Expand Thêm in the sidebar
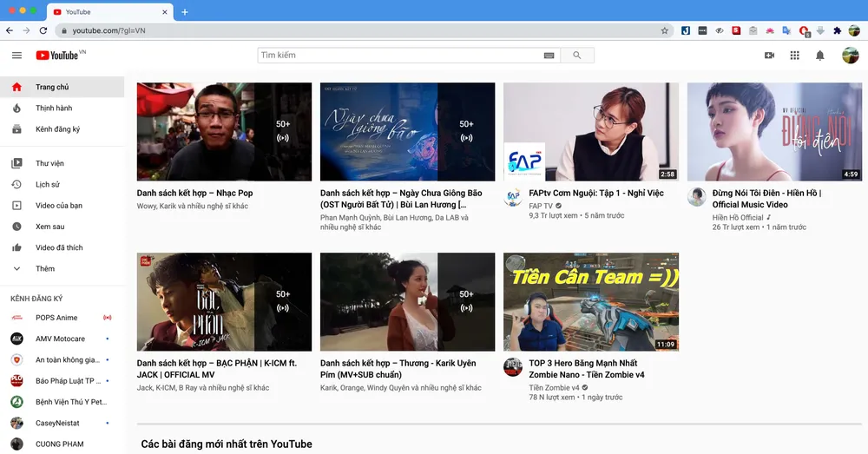The height and width of the screenshot is (454, 868). point(62,268)
